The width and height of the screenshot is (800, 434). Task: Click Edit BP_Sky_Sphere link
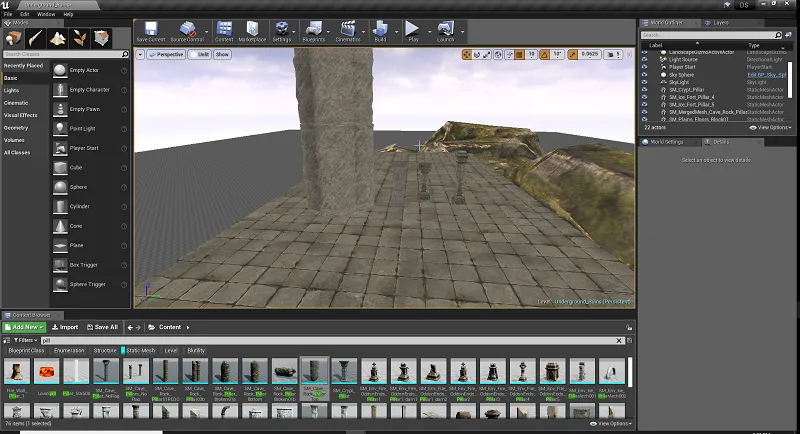tap(767, 75)
